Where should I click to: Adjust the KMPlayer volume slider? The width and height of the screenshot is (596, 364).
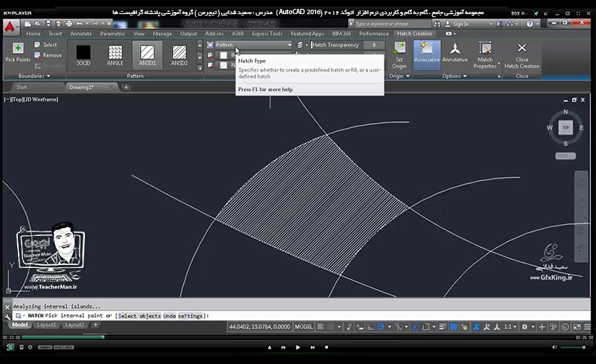click(x=573, y=348)
